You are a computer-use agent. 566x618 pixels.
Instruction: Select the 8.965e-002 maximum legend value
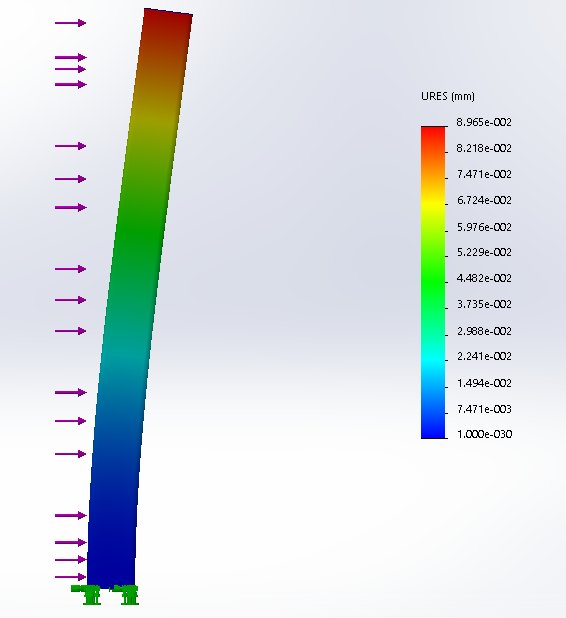tap(484, 122)
